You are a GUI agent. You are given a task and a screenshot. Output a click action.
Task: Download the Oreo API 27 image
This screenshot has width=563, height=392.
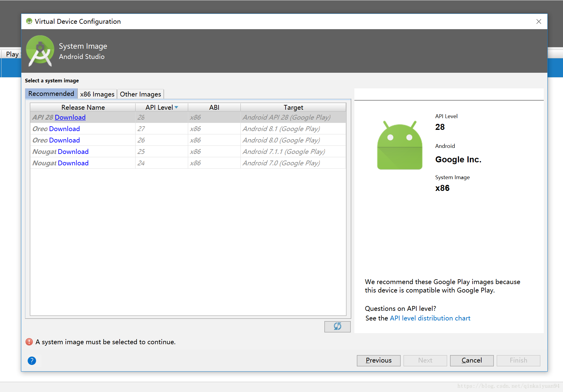coord(64,129)
